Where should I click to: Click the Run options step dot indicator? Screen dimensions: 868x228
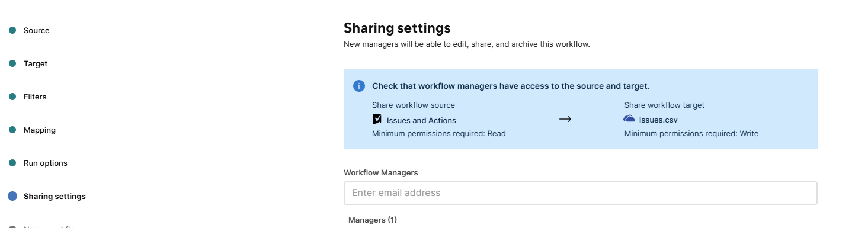coord(12,163)
